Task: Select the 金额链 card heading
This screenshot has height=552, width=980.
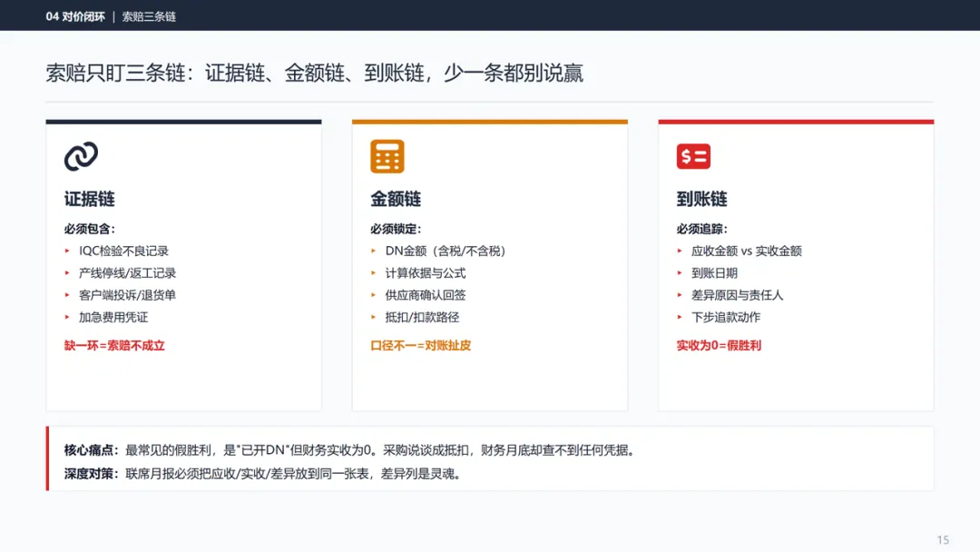Action: [x=396, y=199]
